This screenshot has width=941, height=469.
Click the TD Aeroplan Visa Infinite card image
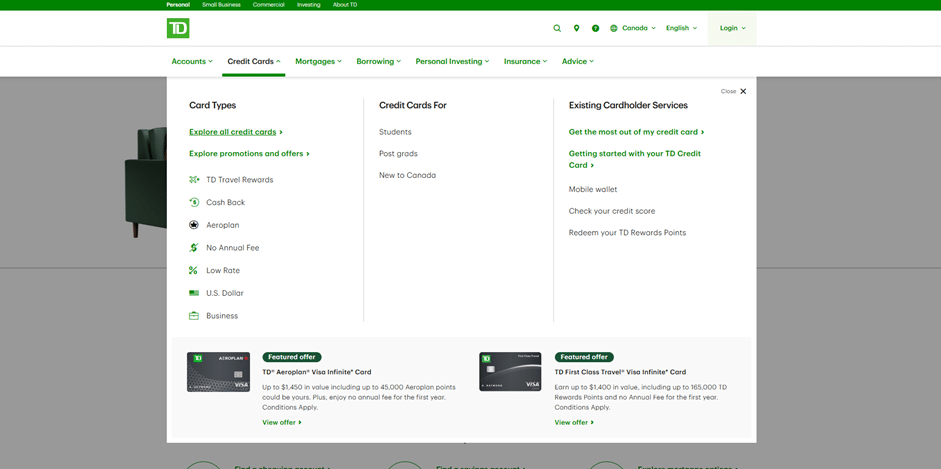(218, 372)
